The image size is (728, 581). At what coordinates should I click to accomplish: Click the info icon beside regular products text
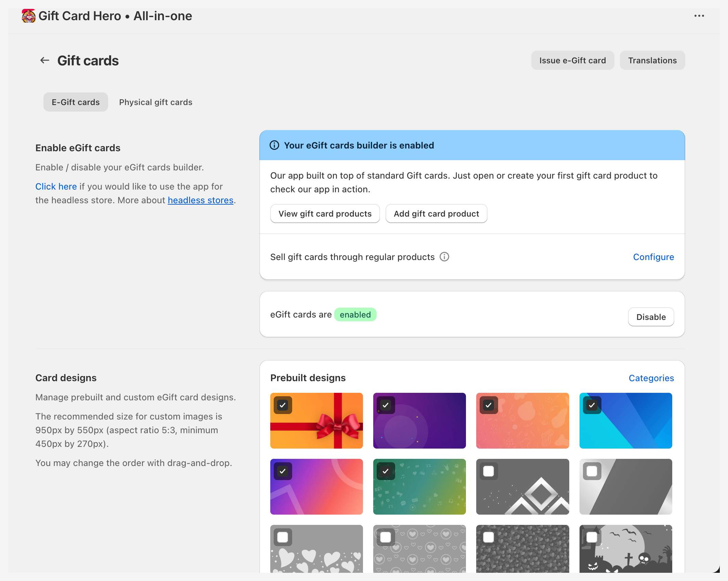click(444, 257)
